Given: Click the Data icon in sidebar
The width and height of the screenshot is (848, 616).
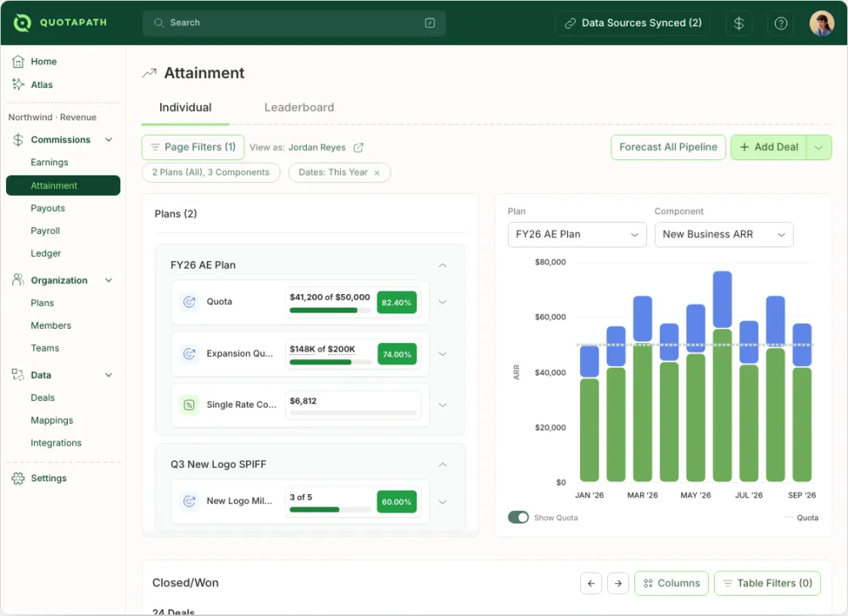Looking at the screenshot, I should pos(18,375).
